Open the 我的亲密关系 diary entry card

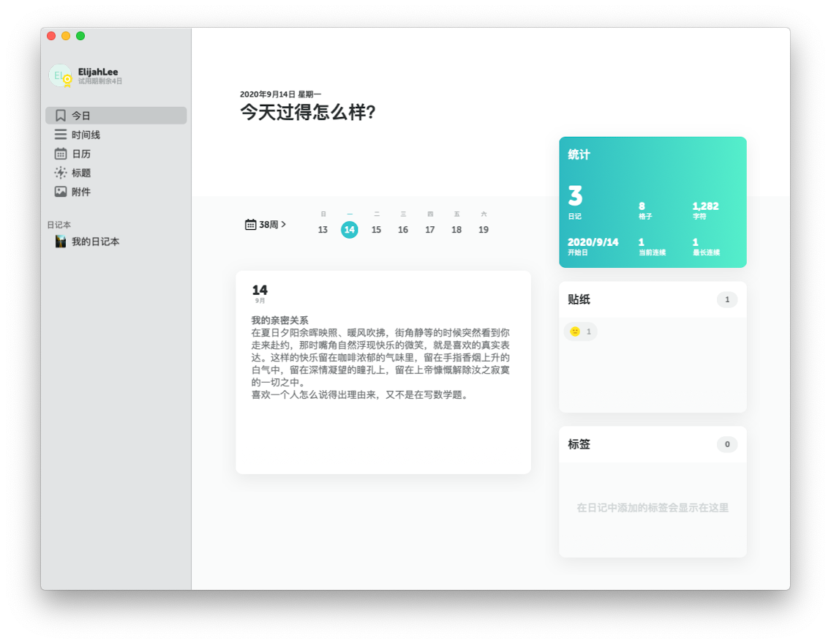383,372
